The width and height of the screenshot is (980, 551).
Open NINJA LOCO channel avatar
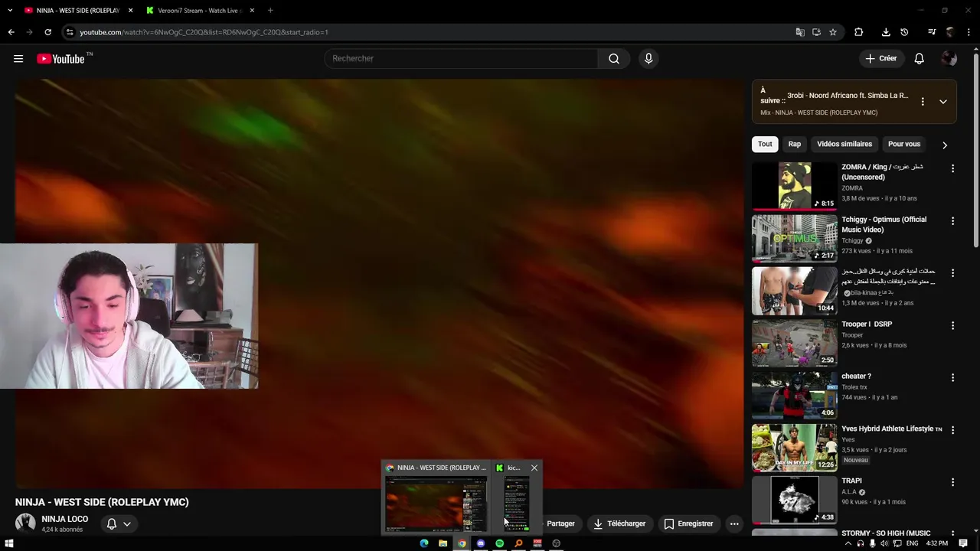[25, 523]
